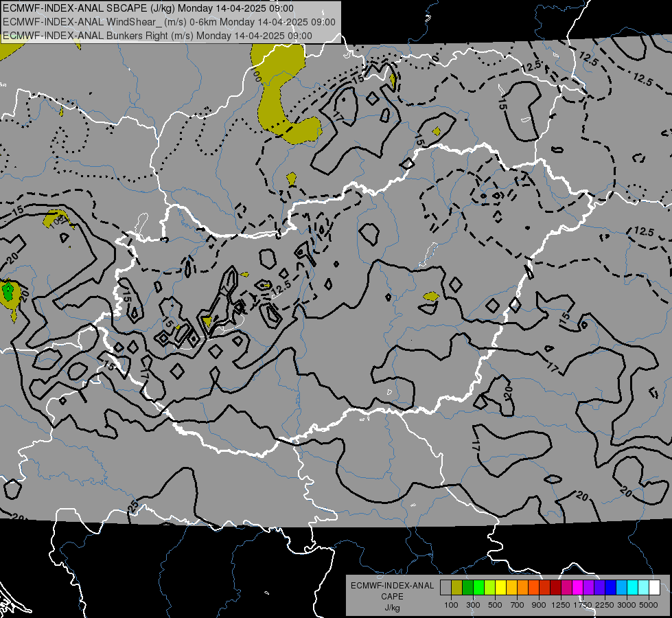
Task: Click the gray swatch in CAPE legend
Action: (x=445, y=587)
